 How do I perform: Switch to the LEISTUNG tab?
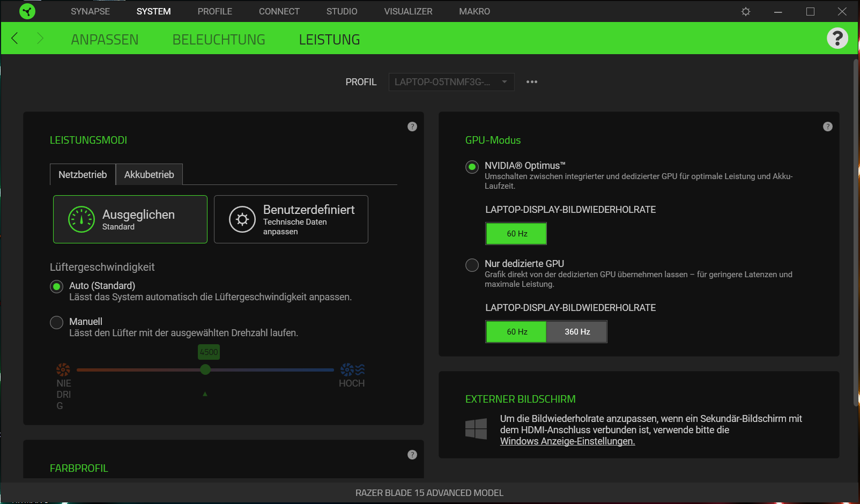tap(329, 40)
